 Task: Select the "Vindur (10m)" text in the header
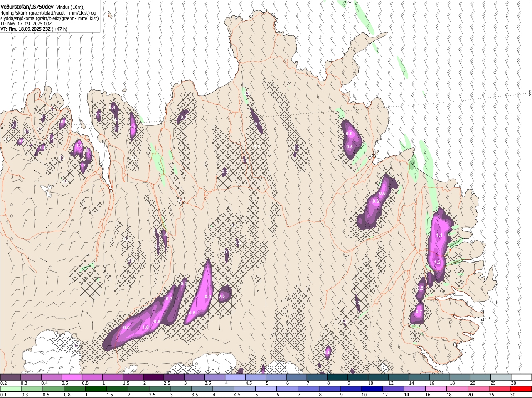point(69,7)
